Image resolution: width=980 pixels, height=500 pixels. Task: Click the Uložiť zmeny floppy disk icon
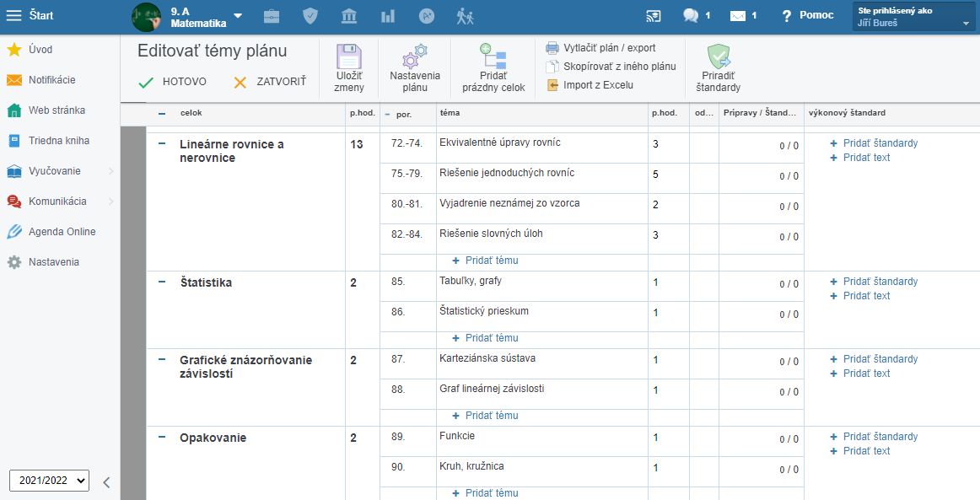348,56
